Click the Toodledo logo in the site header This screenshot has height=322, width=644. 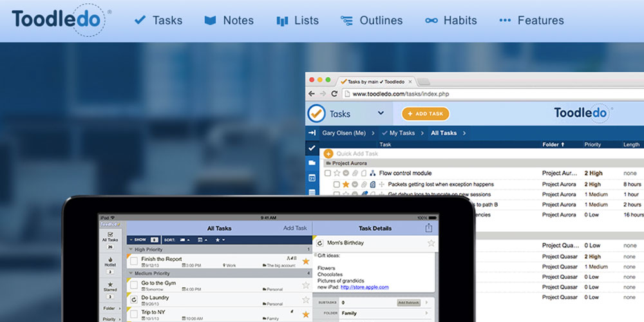click(x=61, y=20)
